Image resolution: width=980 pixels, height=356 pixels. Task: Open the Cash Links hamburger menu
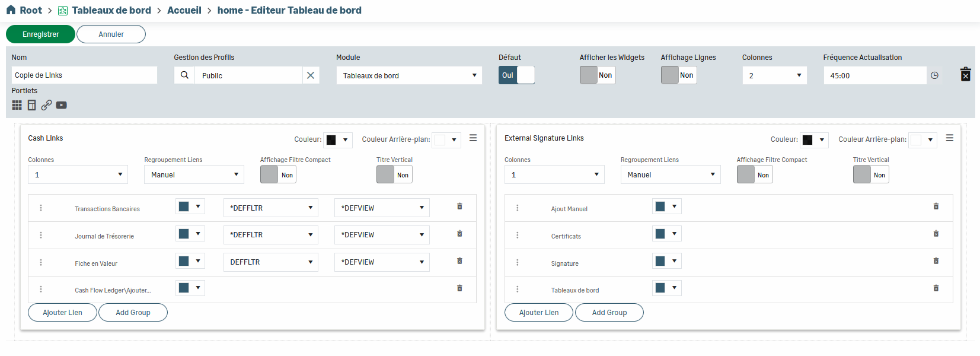point(473,138)
